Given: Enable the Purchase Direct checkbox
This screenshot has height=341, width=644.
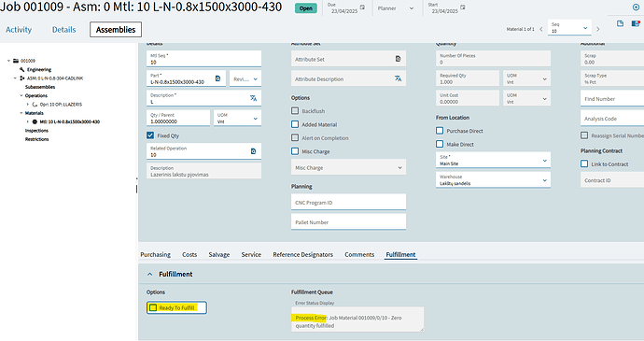Looking at the screenshot, I should click(x=440, y=131).
